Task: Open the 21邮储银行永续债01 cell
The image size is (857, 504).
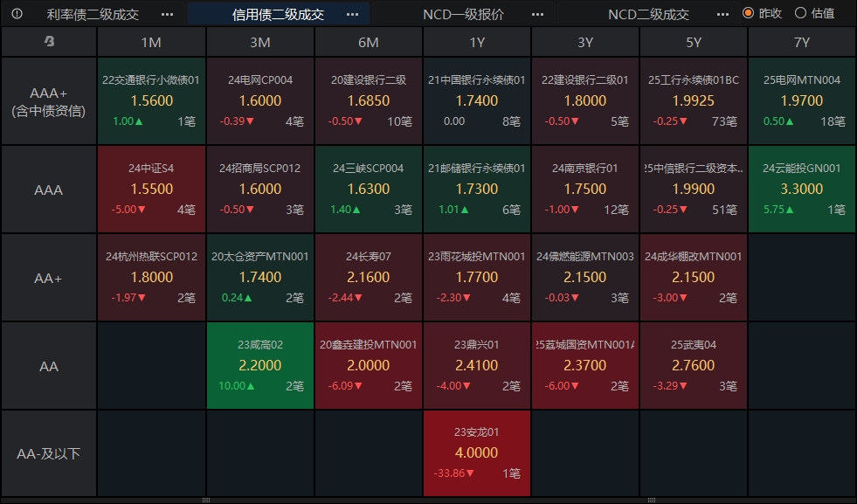Action: tap(477, 190)
